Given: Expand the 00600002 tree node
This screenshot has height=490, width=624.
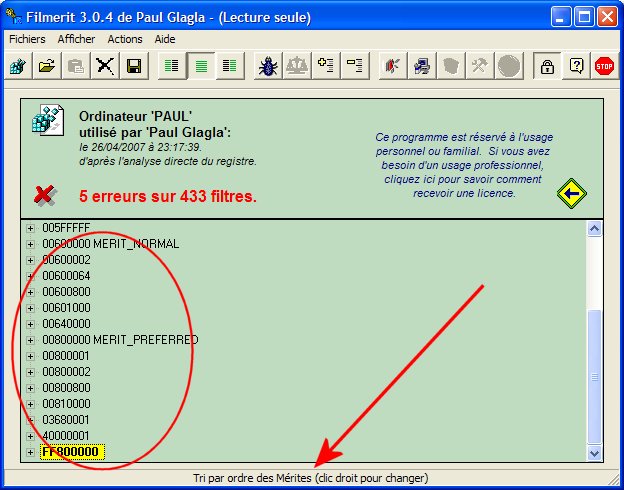Looking at the screenshot, I should pyautogui.click(x=30, y=260).
